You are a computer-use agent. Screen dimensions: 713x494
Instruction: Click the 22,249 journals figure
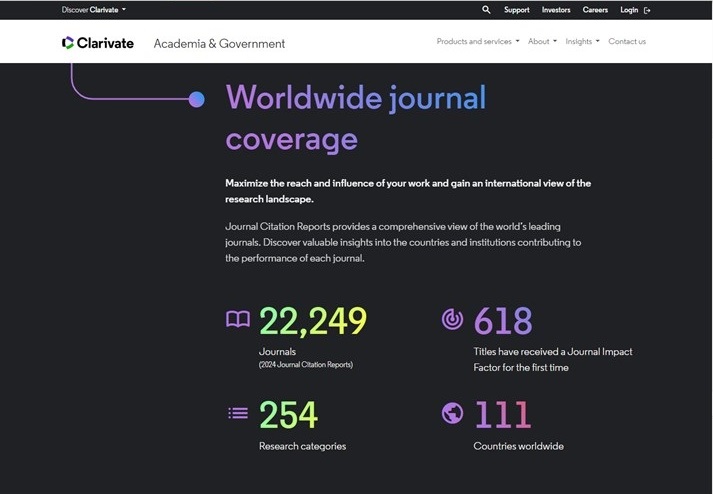313,321
